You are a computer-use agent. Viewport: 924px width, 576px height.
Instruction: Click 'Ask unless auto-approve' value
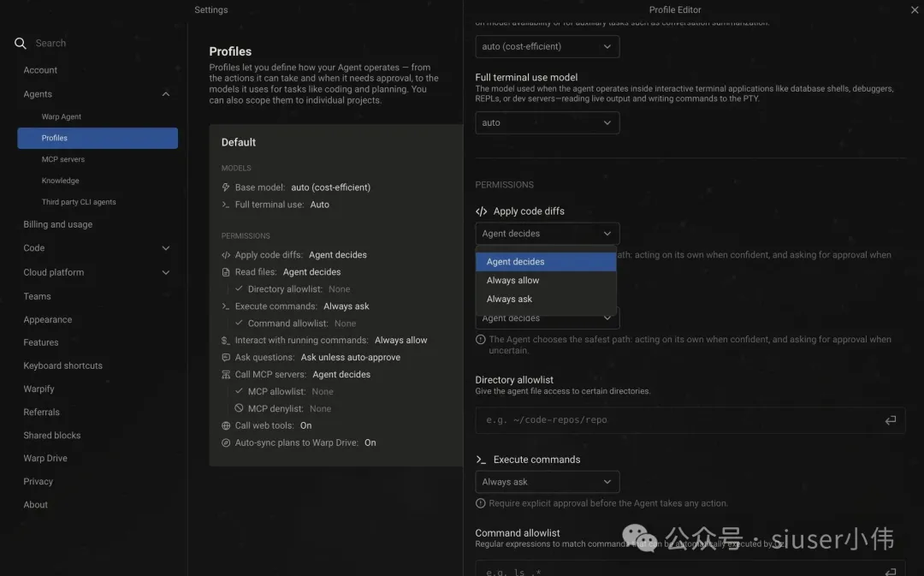point(351,357)
